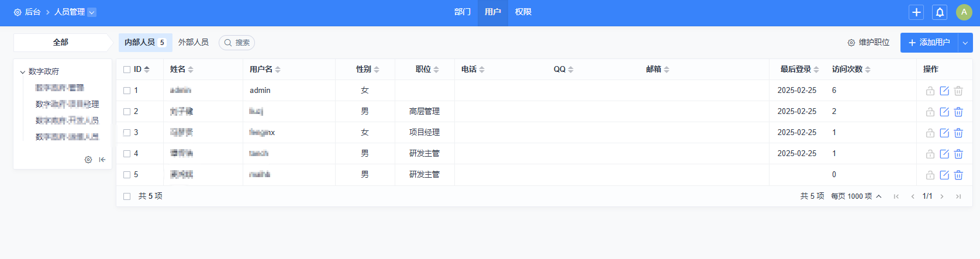
Task: Open the 人员管理 breadcrumb dropdown
Action: pyautogui.click(x=92, y=12)
